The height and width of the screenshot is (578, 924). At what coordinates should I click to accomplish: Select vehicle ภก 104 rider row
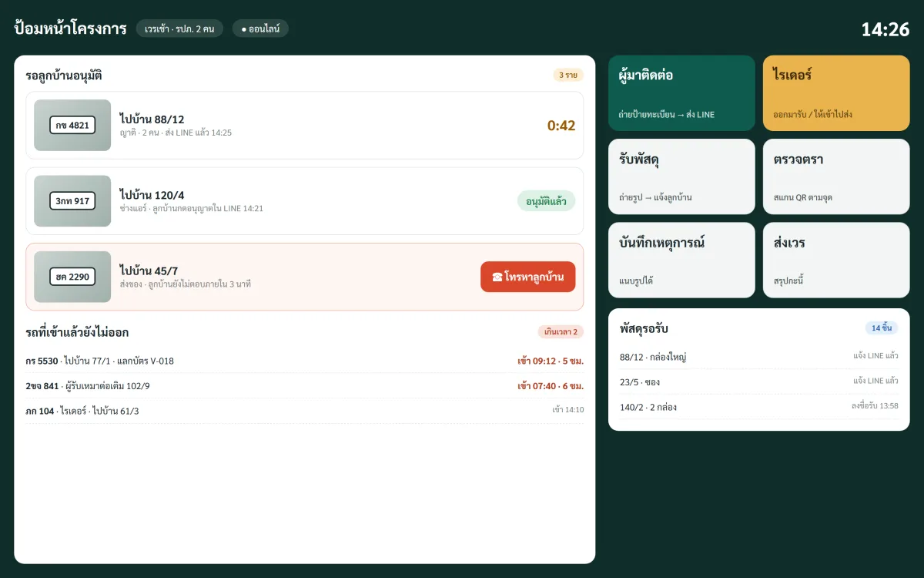[x=304, y=410]
